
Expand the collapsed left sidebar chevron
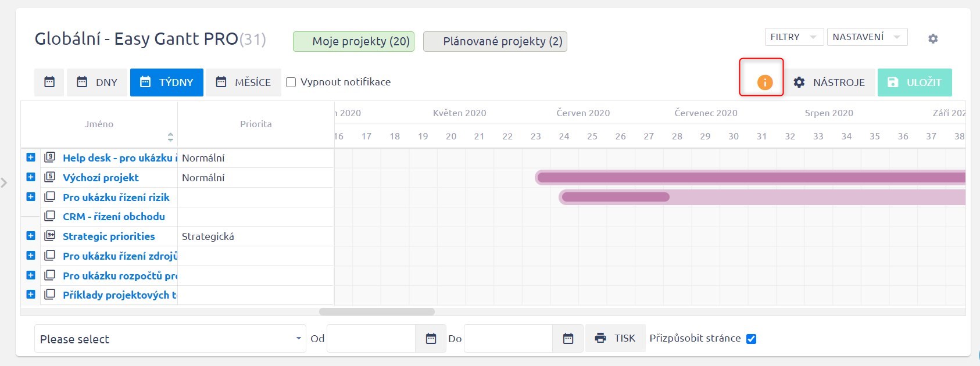coord(5,183)
